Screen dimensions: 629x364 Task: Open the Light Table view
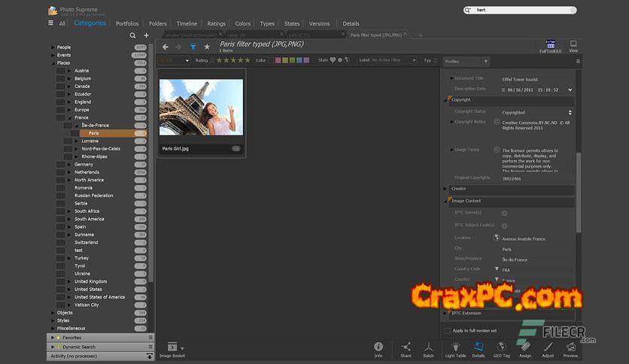[455, 348]
